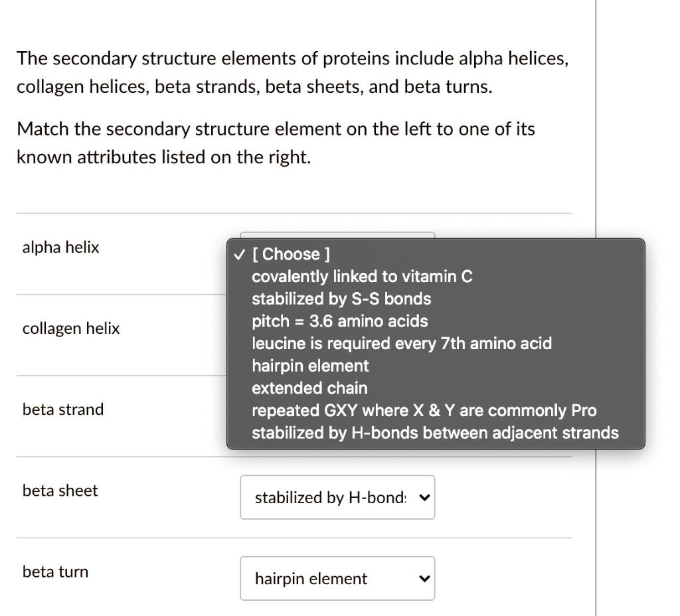The image size is (680, 616).
Task: Click the "alpha helix" row label
Action: coord(60,247)
